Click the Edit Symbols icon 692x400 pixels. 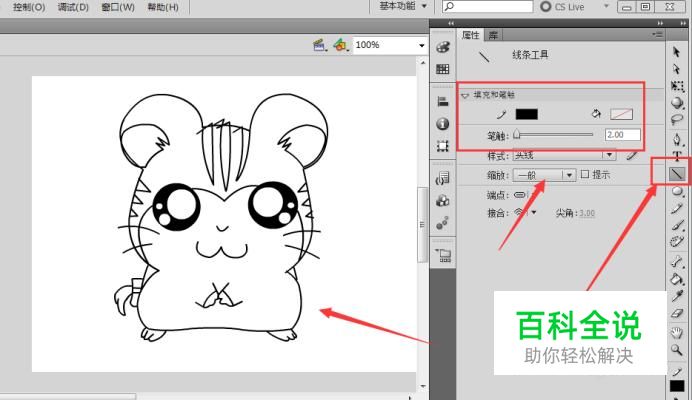coord(340,45)
